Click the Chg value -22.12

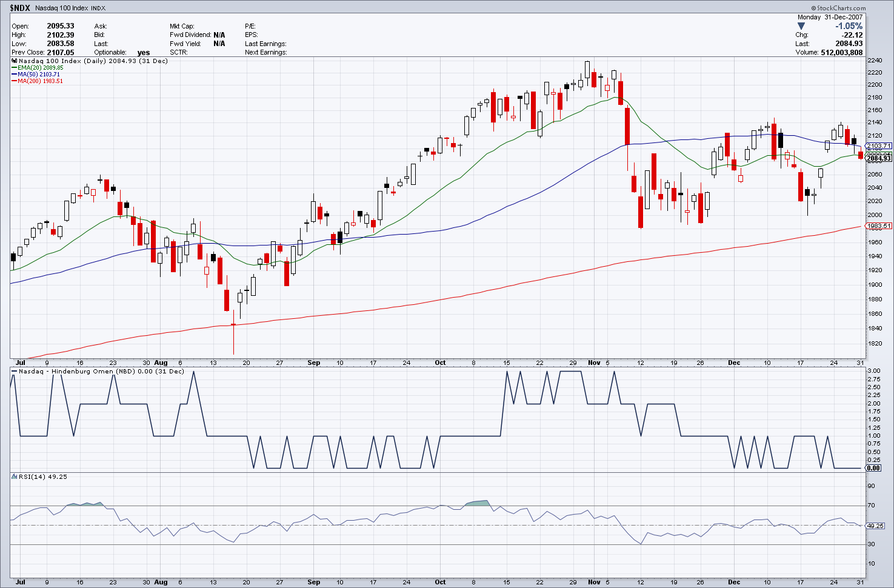[x=852, y=35]
